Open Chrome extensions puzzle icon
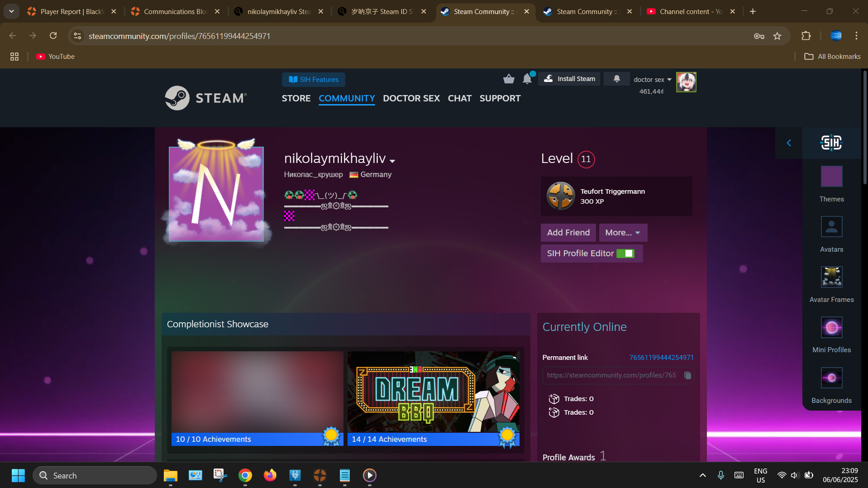Image resolution: width=868 pixels, height=488 pixels. click(806, 36)
